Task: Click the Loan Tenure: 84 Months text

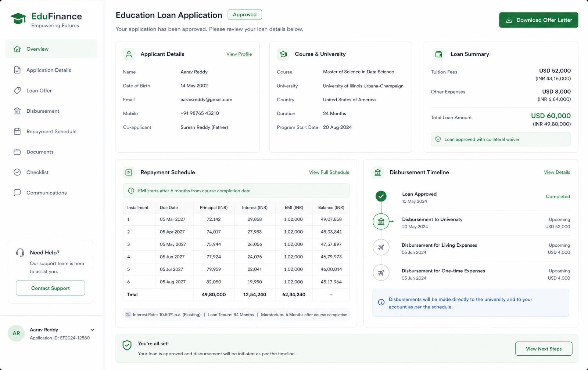Action: [231, 315]
